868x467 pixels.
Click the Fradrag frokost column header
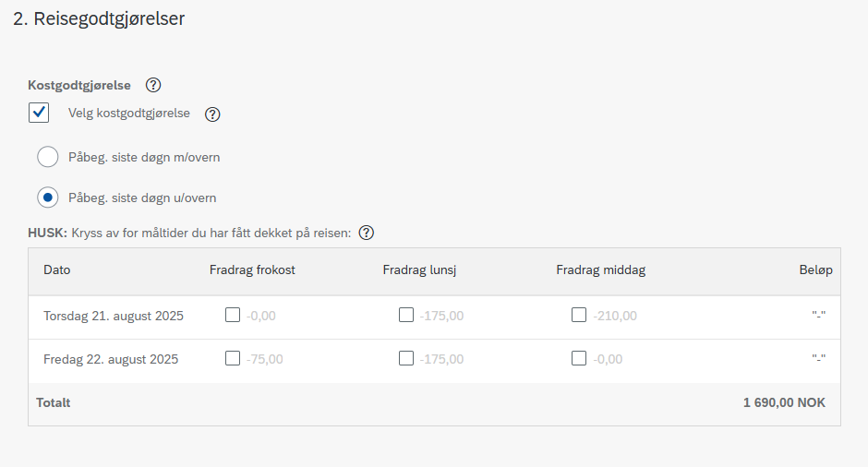point(252,270)
